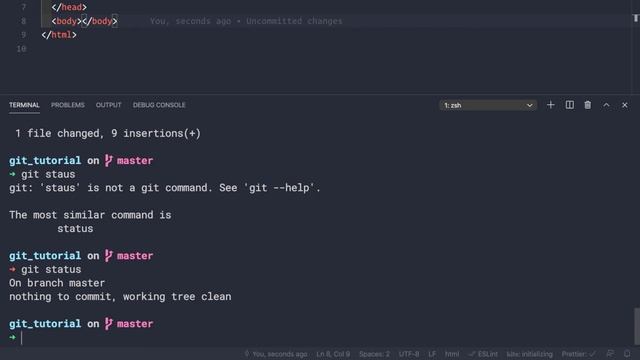Open the notifications bell icon
Screen dimensions: 640x360
(x=627, y=354)
